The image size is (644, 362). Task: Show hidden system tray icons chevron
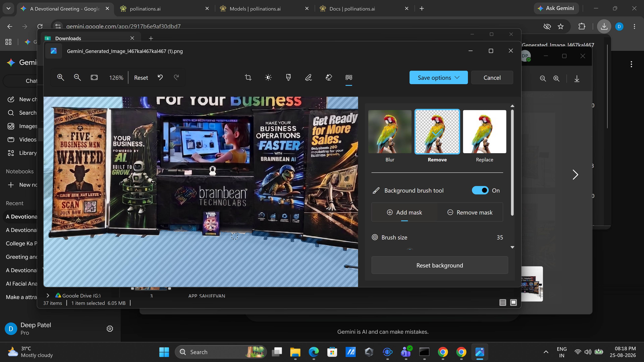tap(546, 352)
